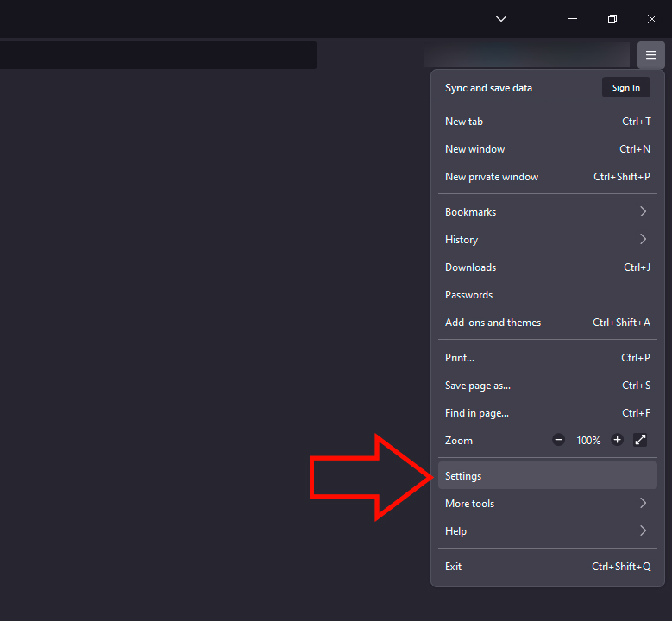Reset zoom by clicking 100% label

click(x=588, y=440)
